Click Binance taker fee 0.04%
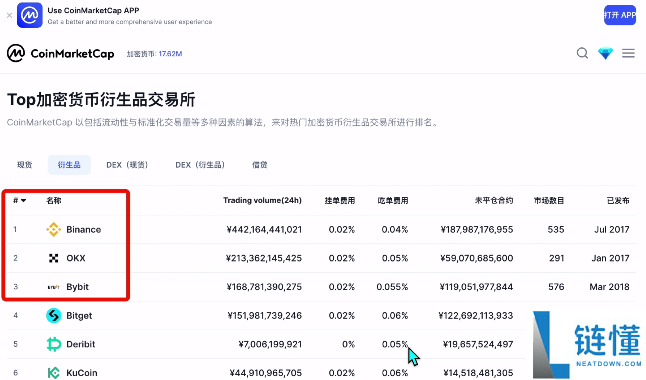The width and height of the screenshot is (646, 380). (395, 230)
